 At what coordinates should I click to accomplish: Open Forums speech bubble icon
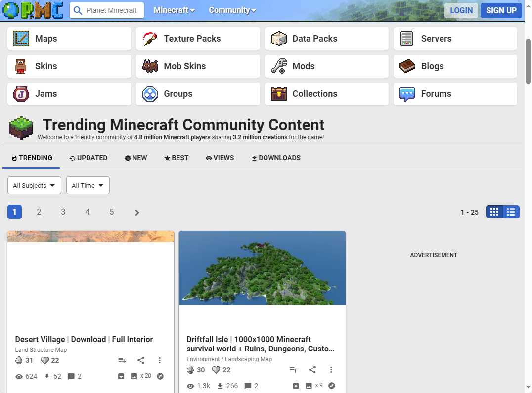point(407,94)
